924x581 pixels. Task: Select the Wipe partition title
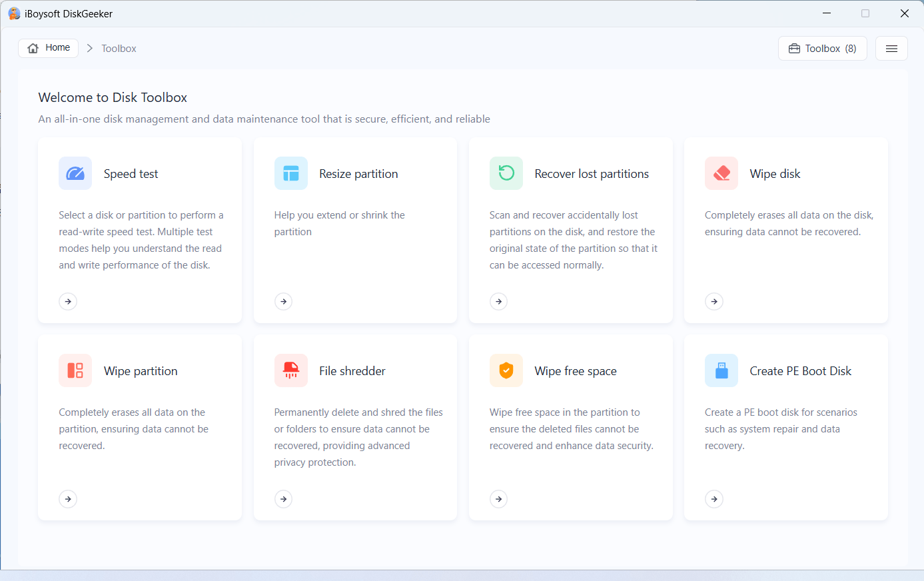(141, 371)
